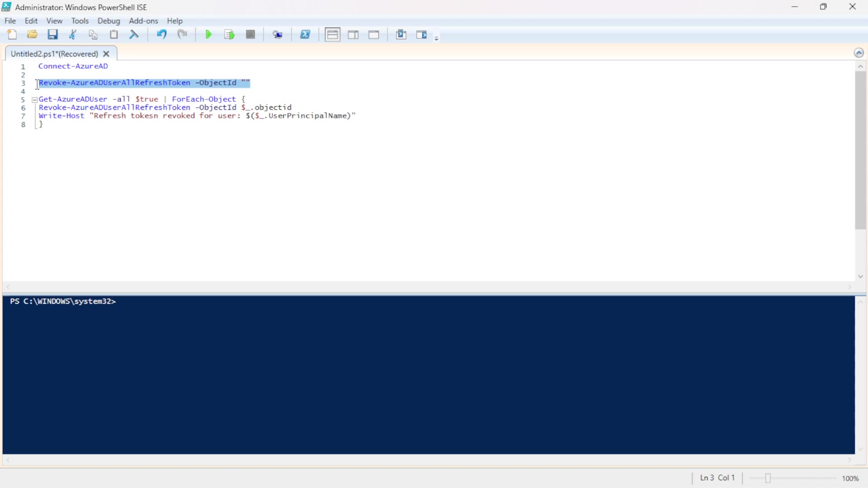
Task: Run the selection using Run Selection icon
Action: [x=229, y=34]
